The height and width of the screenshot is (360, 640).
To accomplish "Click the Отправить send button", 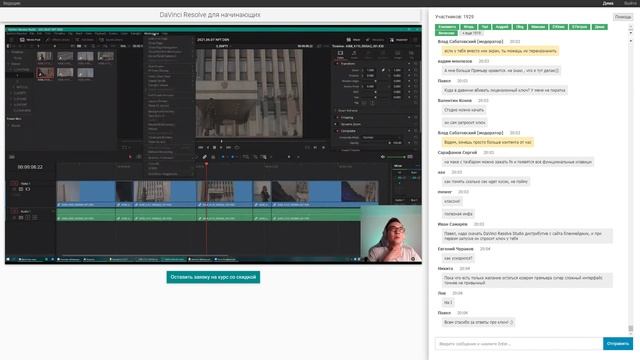I will click(x=618, y=344).
